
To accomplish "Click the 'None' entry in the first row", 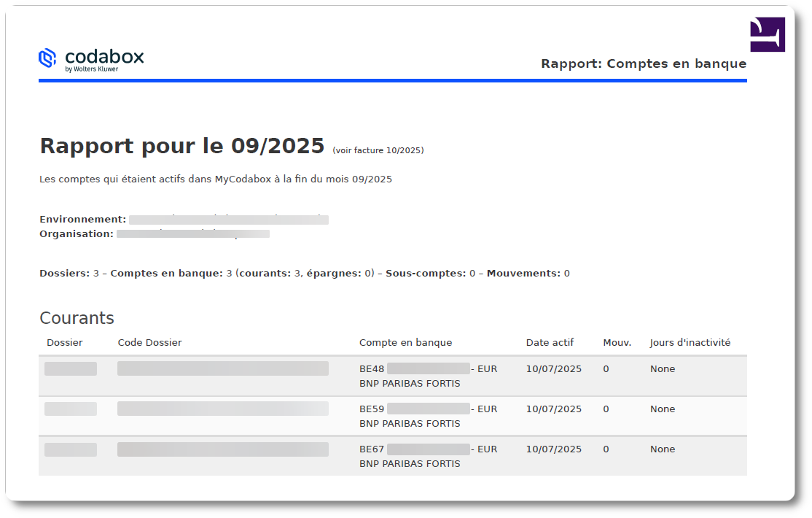I will [662, 368].
